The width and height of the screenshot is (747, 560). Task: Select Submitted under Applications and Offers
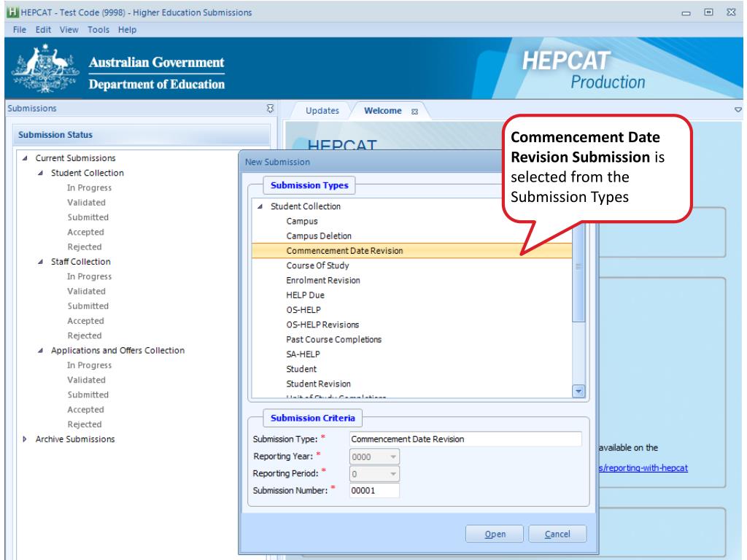88,394
